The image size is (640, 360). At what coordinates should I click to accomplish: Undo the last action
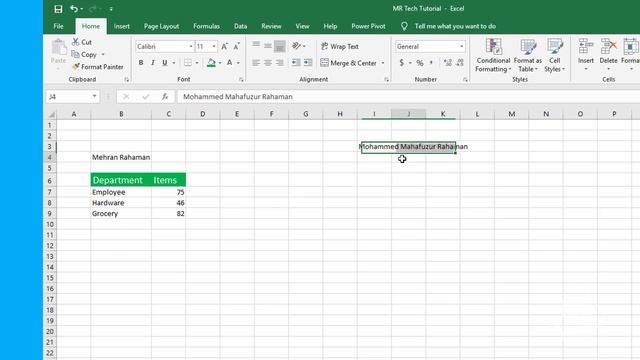point(74,9)
